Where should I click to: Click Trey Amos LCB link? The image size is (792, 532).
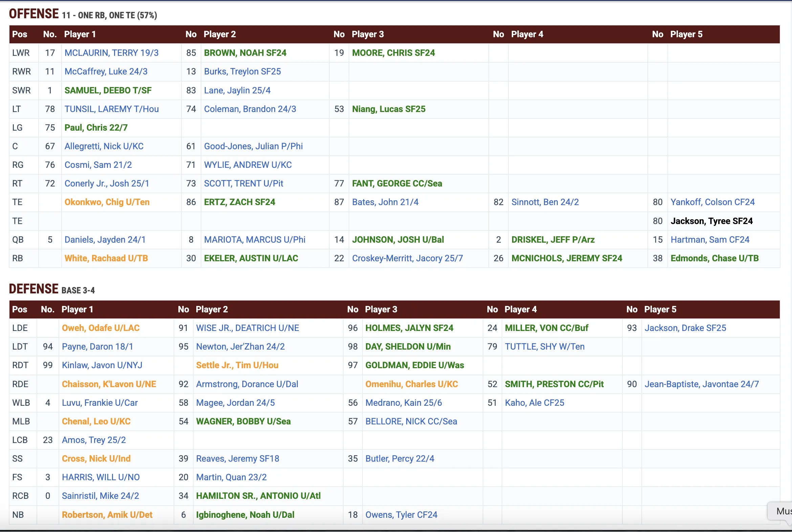94,440
